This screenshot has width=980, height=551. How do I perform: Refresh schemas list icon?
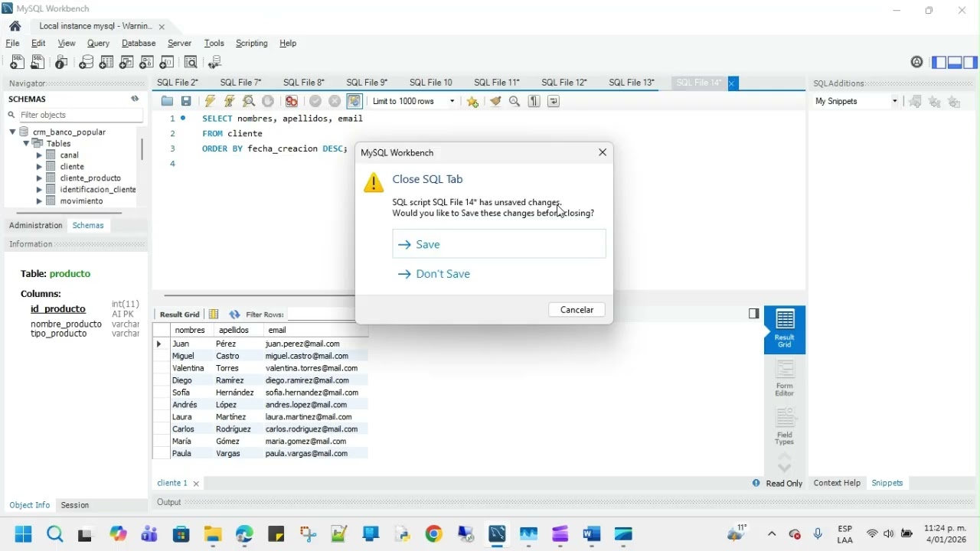[135, 99]
